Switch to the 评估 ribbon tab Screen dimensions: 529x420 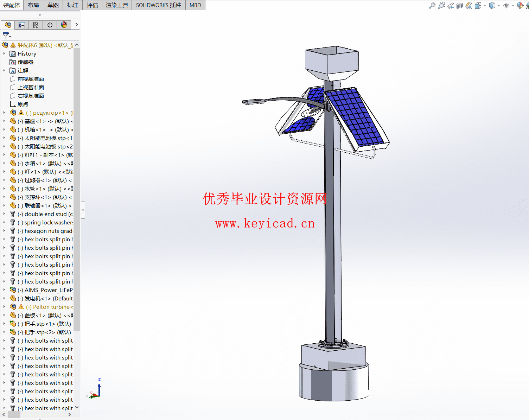tap(93, 5)
